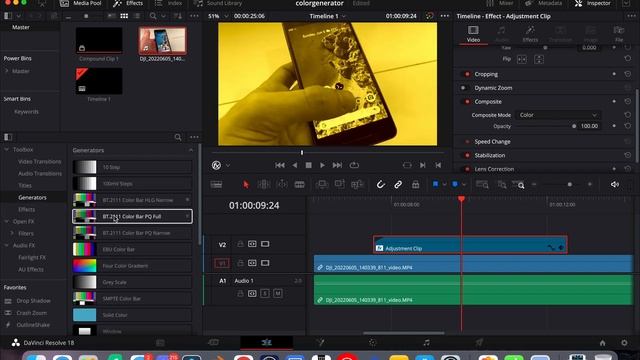The height and width of the screenshot is (360, 640).
Task: Select Generators in the Toolbox
Action: pyautogui.click(x=32, y=198)
